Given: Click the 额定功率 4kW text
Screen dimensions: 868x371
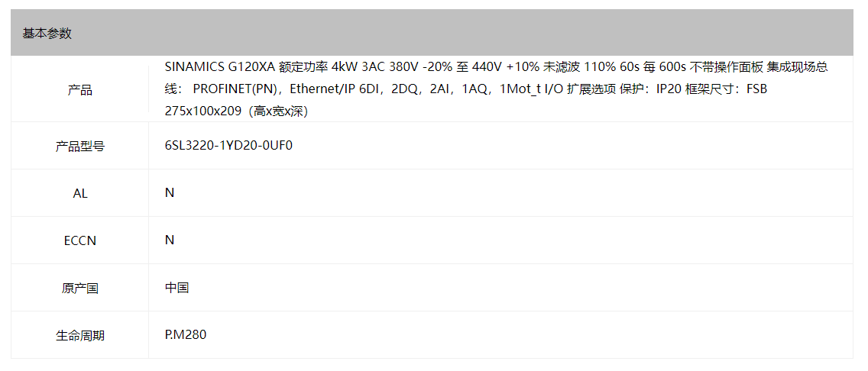Looking at the screenshot, I should click(x=319, y=67).
